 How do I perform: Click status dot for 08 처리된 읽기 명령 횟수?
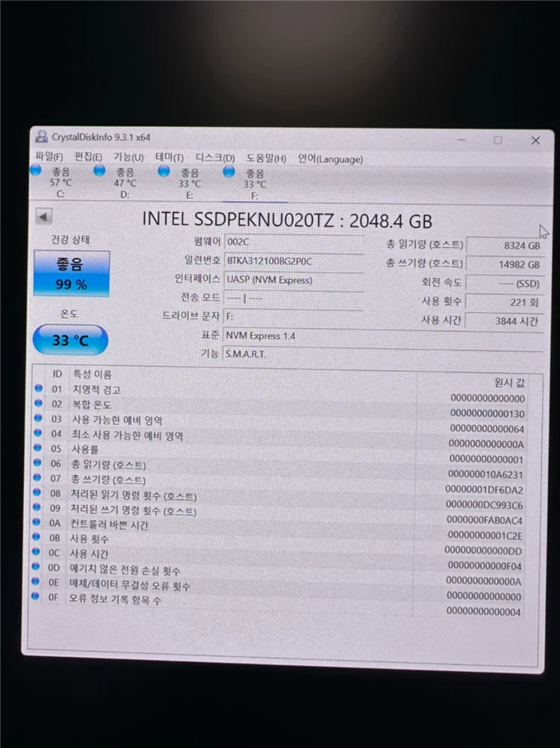[x=37, y=492]
